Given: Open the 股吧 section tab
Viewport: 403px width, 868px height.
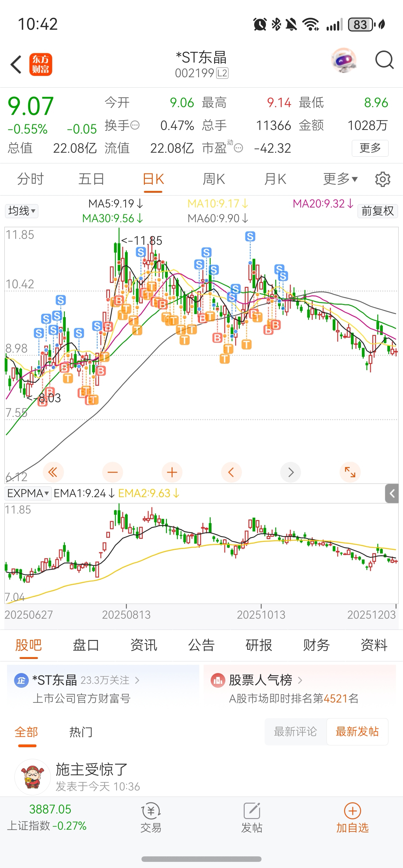Looking at the screenshot, I should 28,645.
